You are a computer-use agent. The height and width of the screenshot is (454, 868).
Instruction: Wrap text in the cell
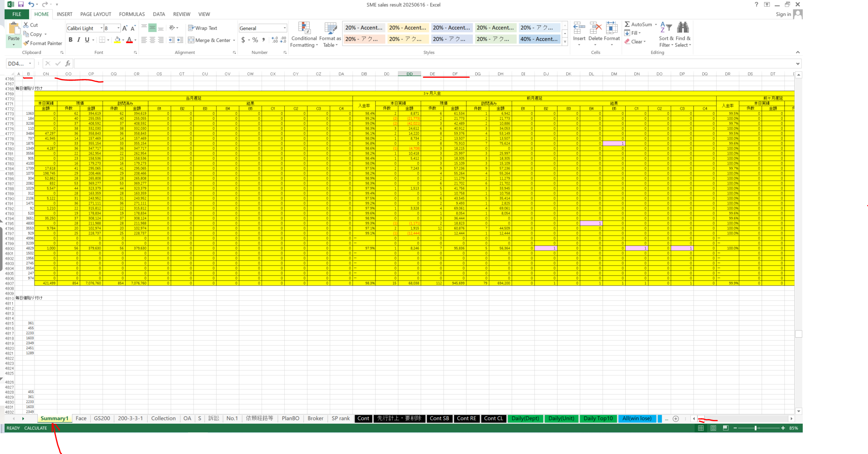[203, 28]
